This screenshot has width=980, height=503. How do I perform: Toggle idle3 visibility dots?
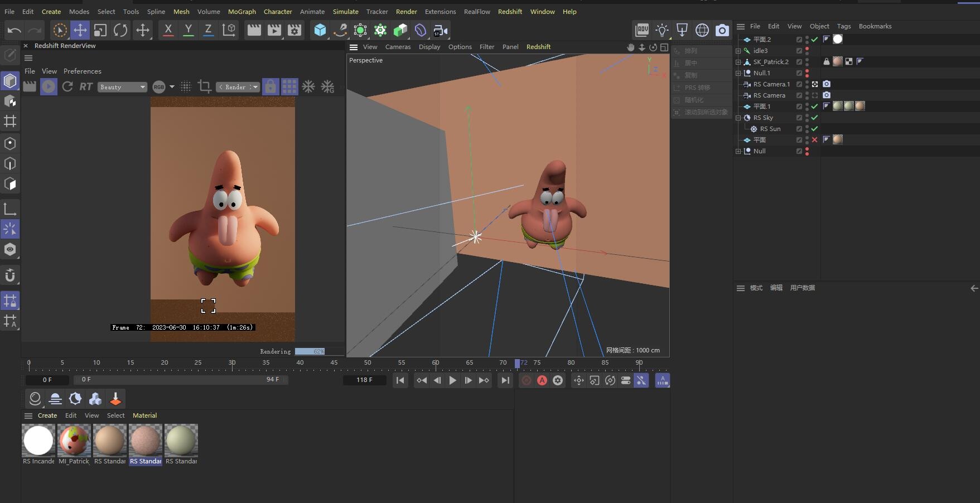click(x=807, y=51)
